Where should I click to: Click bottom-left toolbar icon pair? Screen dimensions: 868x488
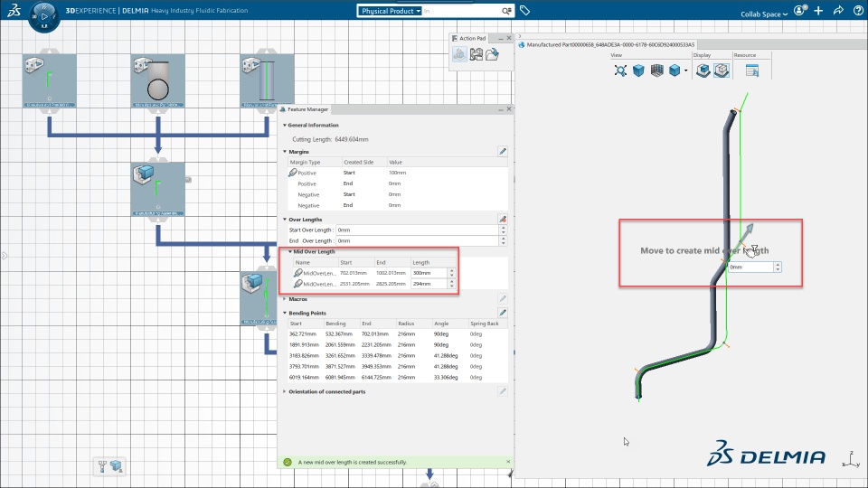109,466
